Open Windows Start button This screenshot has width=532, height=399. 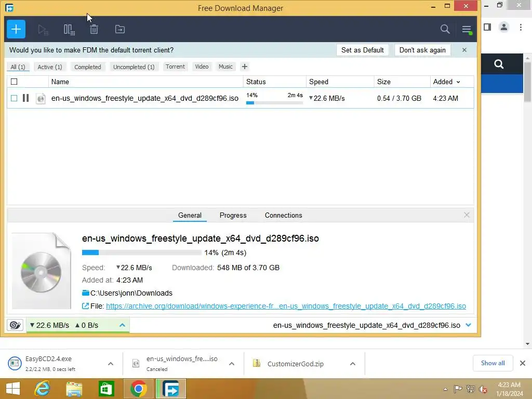point(13,389)
